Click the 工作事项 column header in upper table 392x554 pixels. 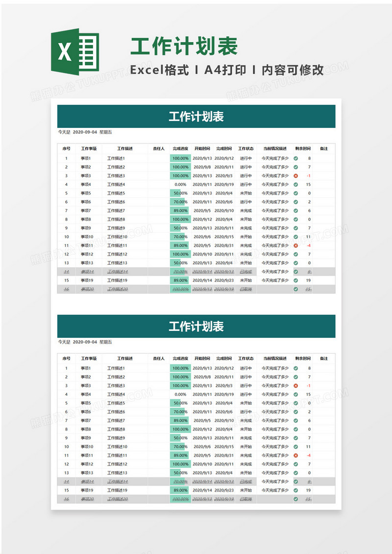(89, 149)
